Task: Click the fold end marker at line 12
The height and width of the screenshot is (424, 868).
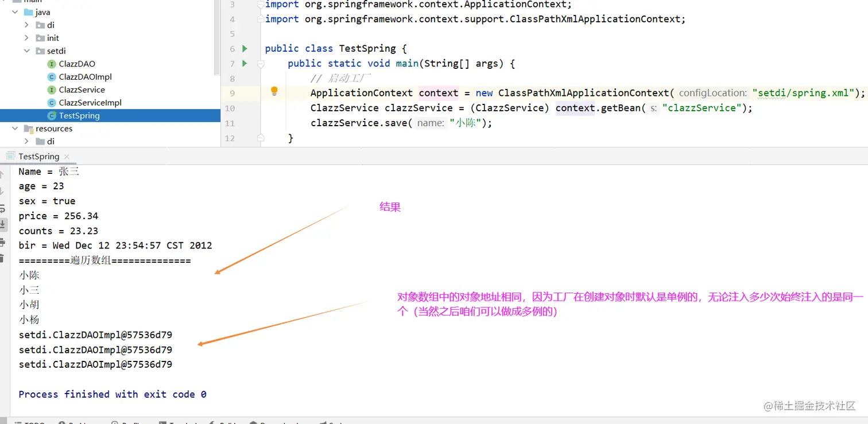Action: click(261, 138)
